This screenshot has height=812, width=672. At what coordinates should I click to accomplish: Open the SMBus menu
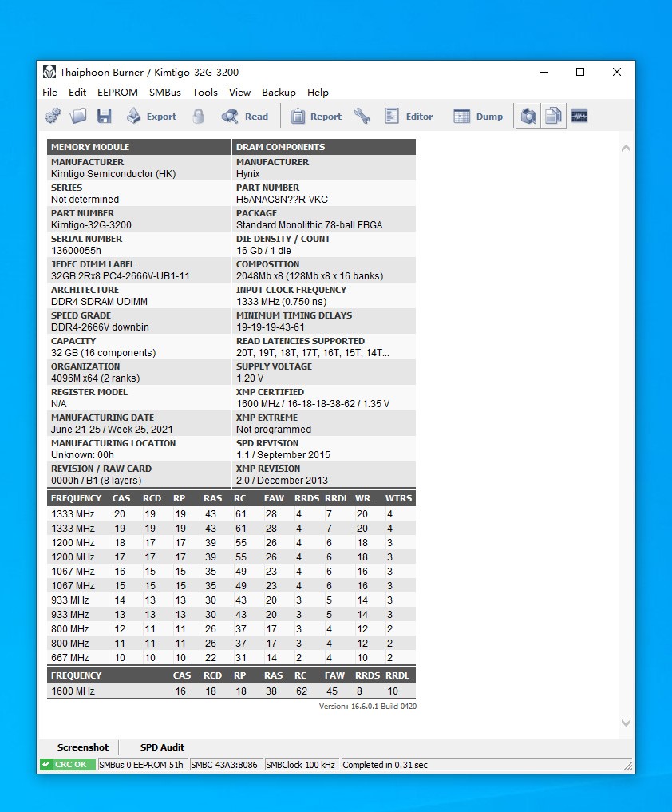click(165, 92)
